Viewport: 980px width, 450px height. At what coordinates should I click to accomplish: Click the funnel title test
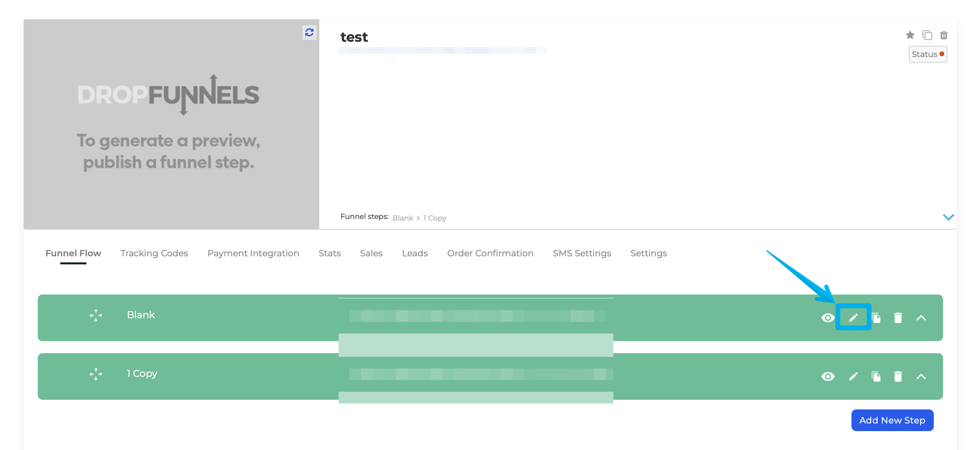pyautogui.click(x=354, y=37)
